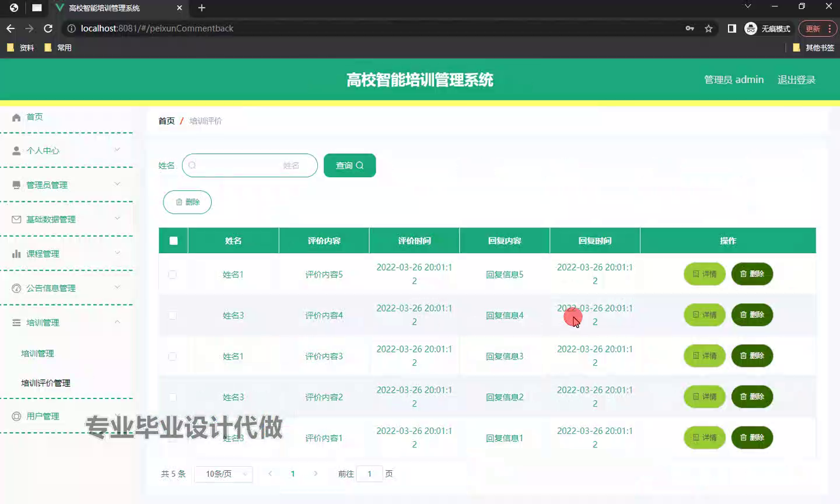Open the 培训管理 submenu item
The image size is (840, 504).
click(x=37, y=353)
